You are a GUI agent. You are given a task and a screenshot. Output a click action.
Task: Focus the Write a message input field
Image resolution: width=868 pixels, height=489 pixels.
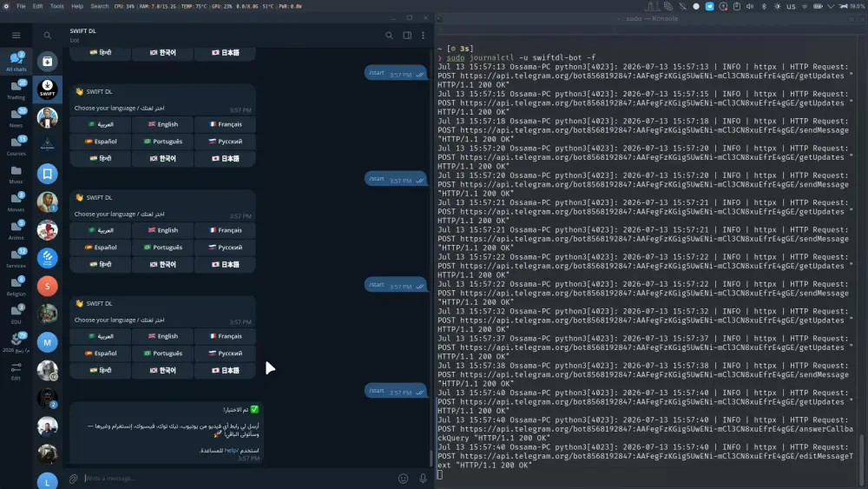[238, 479]
